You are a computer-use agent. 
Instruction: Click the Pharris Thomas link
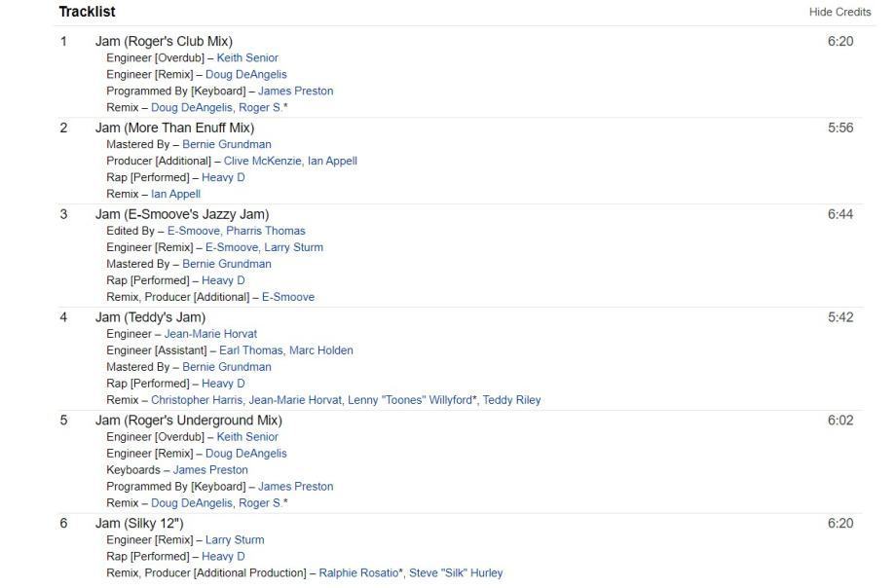[265, 231]
